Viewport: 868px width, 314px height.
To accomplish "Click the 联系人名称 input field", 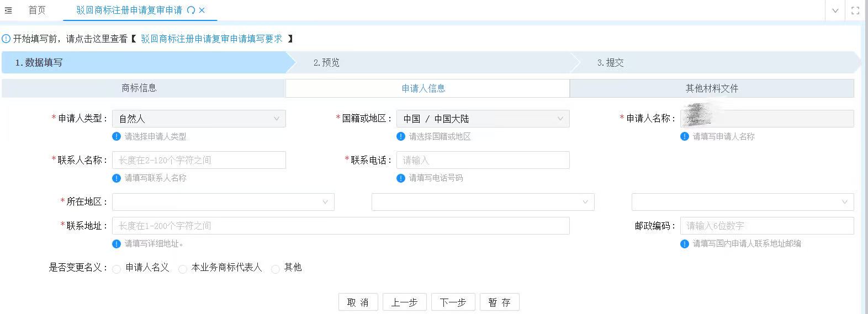I will pos(199,160).
